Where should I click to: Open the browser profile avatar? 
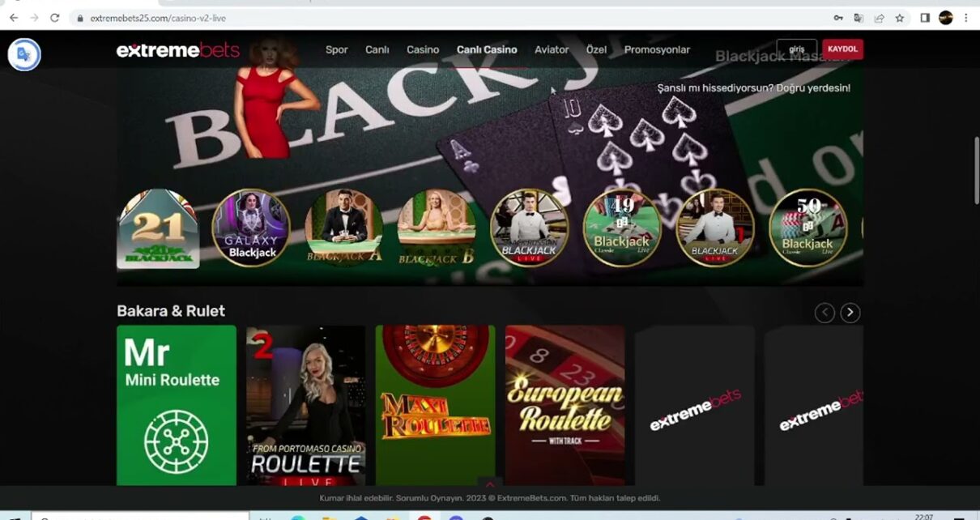pos(945,18)
